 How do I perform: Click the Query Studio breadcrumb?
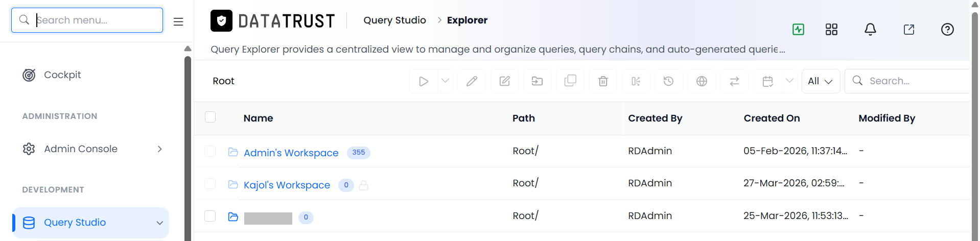pyautogui.click(x=394, y=20)
